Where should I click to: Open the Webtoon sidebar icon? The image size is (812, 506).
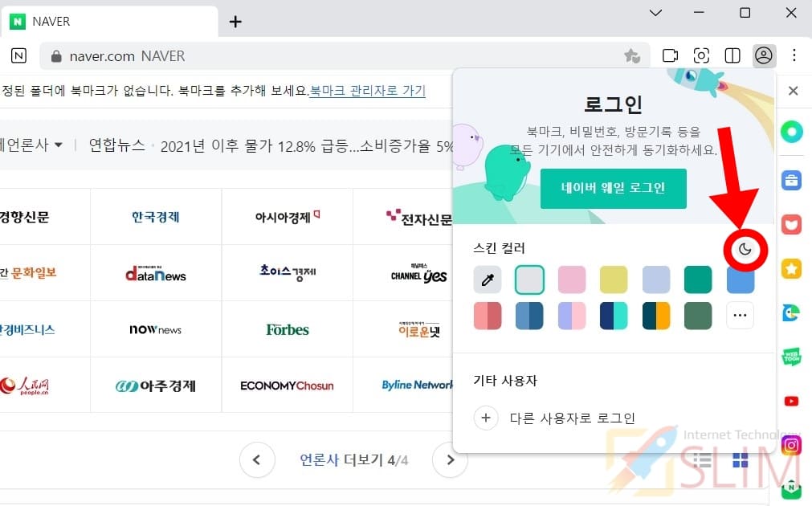pyautogui.click(x=791, y=357)
